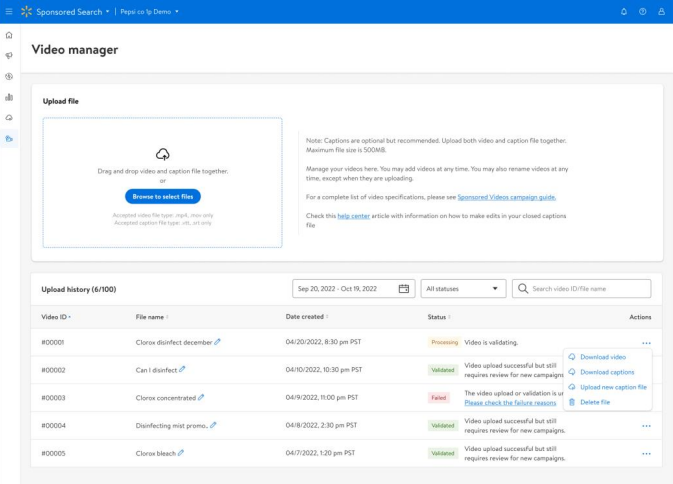Open actions ellipsis for video #00001
673x484 pixels.
pos(646,342)
